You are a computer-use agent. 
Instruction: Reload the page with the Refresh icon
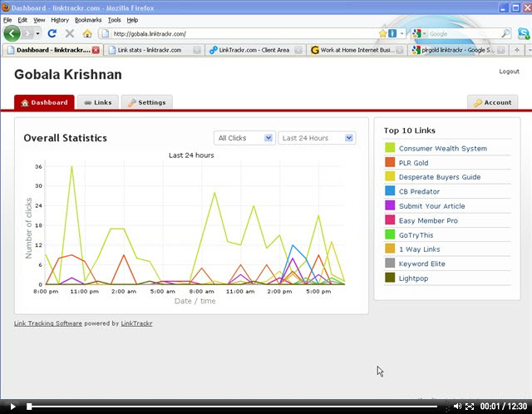point(52,33)
